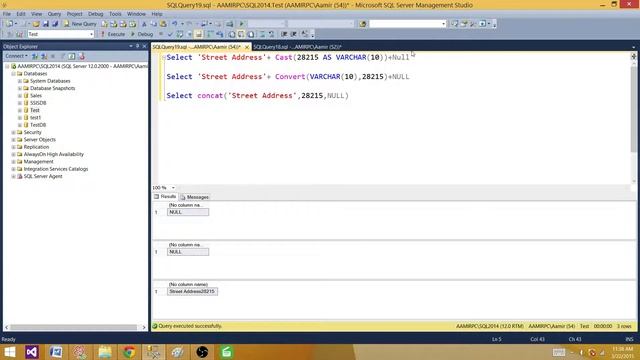Open the editor zoom 100 % dropdown
Viewport: 640px width, 360px height.
[173, 188]
